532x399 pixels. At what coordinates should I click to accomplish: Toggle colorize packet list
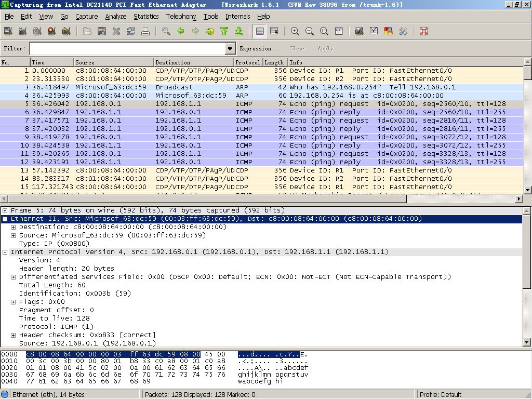(260, 31)
